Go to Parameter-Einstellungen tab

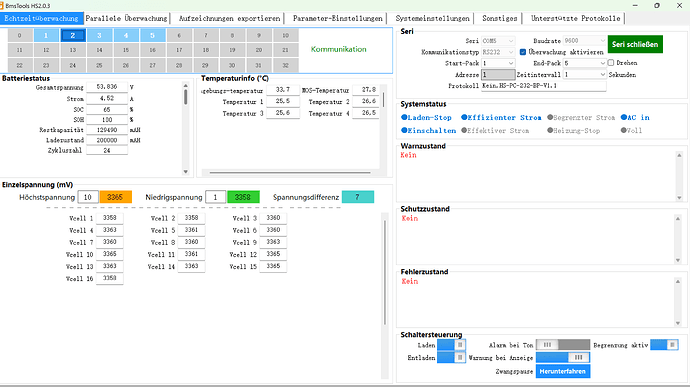[x=338, y=18]
